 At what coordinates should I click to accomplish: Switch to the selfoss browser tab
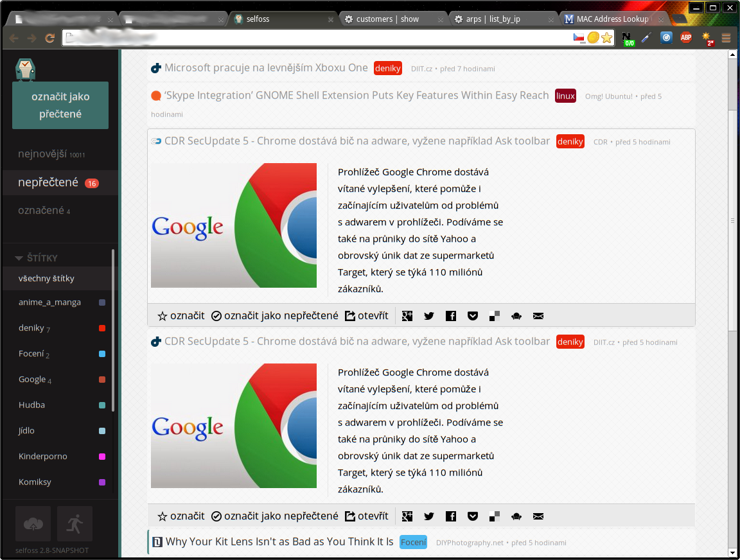pyautogui.click(x=282, y=19)
